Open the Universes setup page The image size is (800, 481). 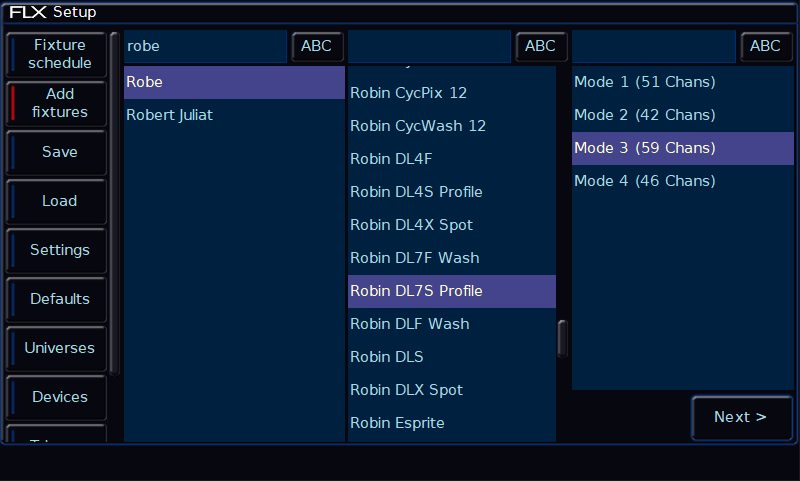pos(57,348)
